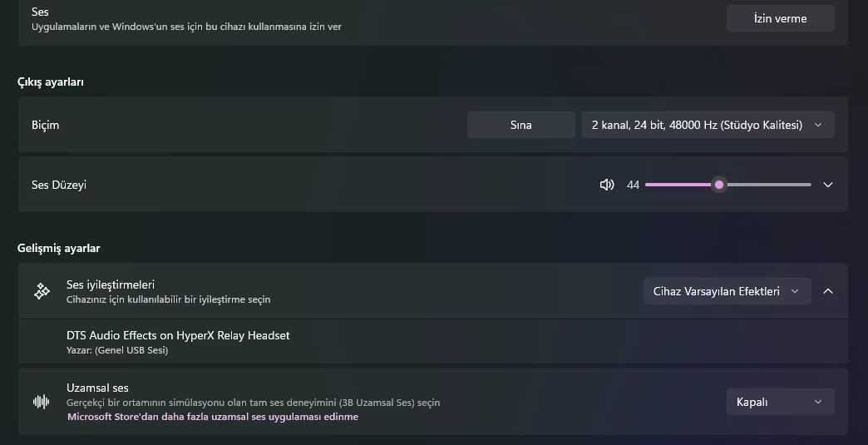
Task: Click the Gelişmiş ayarlar section heading
Action: [59, 248]
